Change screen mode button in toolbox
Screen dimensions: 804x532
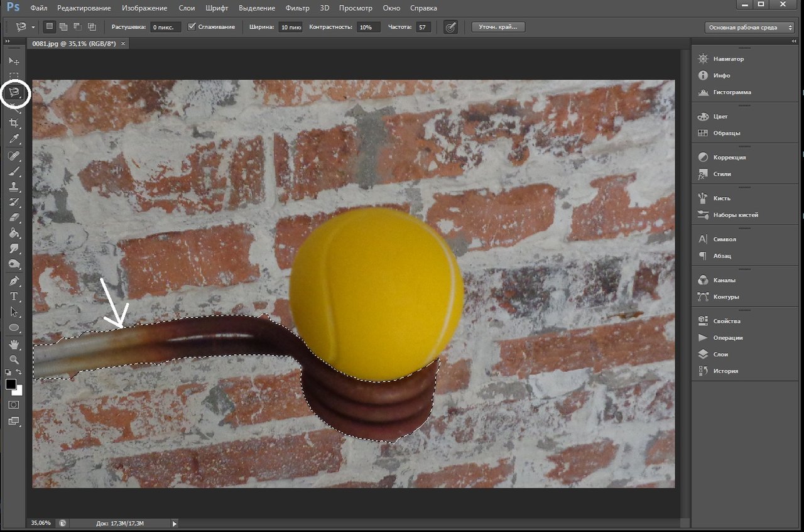tap(14, 421)
